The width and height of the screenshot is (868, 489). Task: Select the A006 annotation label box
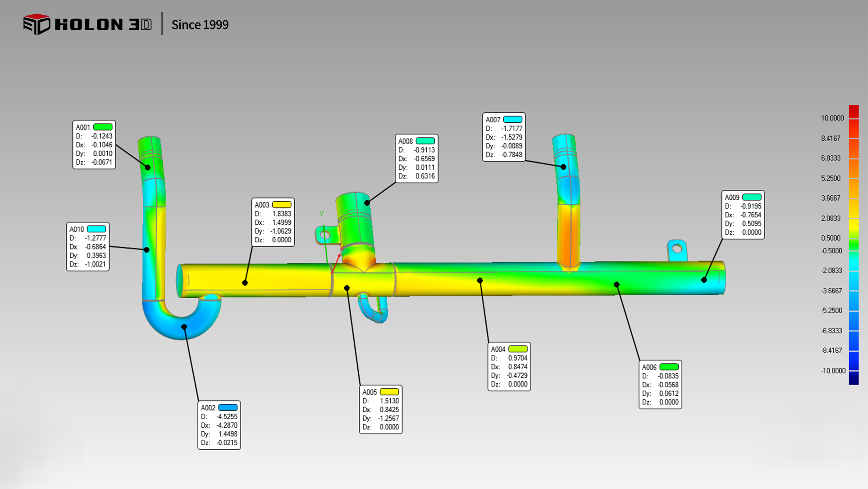pyautogui.click(x=660, y=385)
